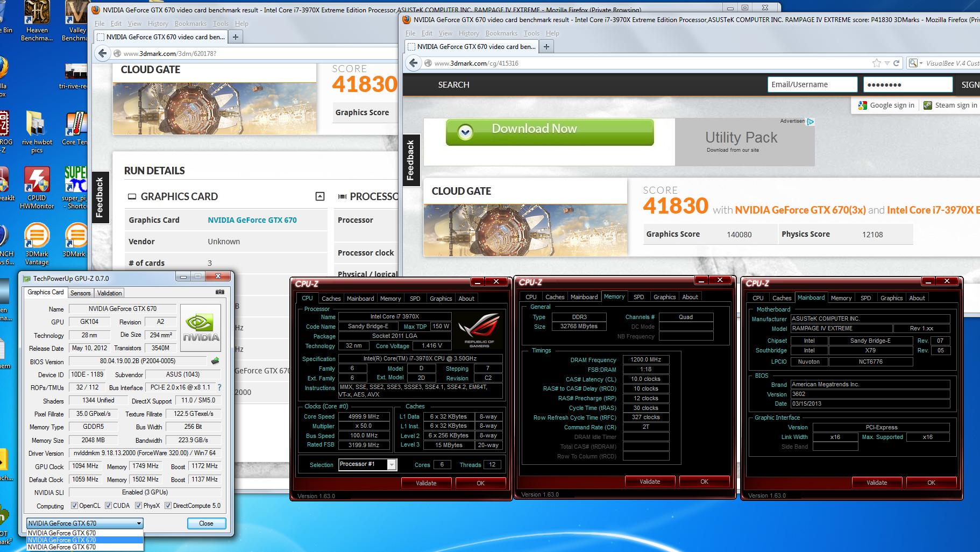Open Processor #1 selection dropdown in CPU-Z
Viewport: 980px width, 552px height.
(367, 464)
